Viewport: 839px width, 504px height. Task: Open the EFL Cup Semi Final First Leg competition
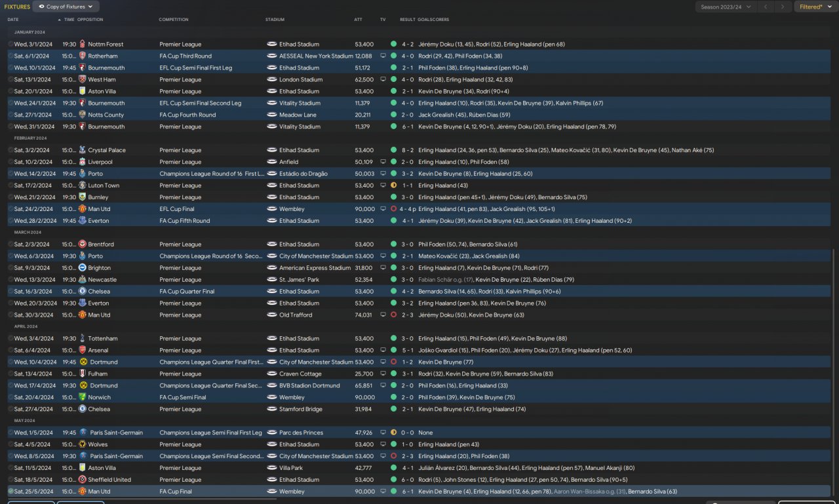point(197,68)
